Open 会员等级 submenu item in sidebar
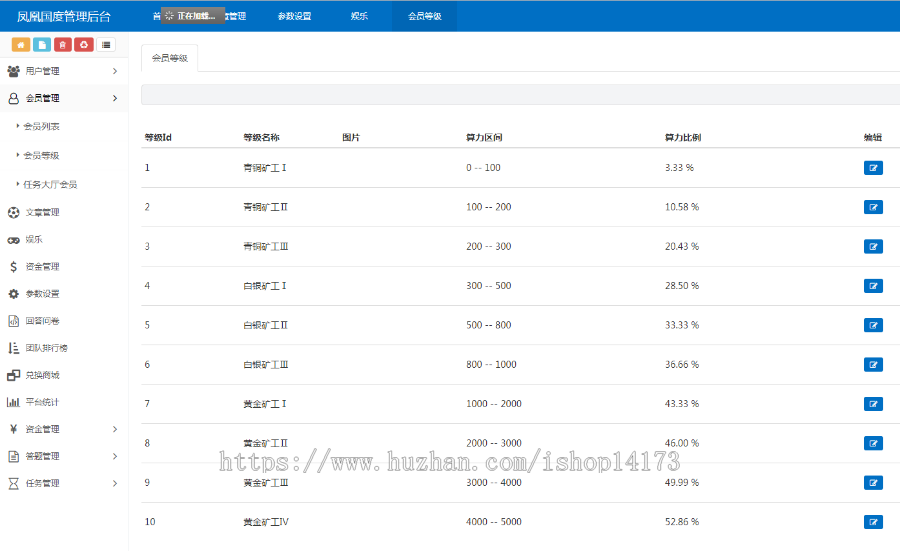The width and height of the screenshot is (900, 551). 41,156
